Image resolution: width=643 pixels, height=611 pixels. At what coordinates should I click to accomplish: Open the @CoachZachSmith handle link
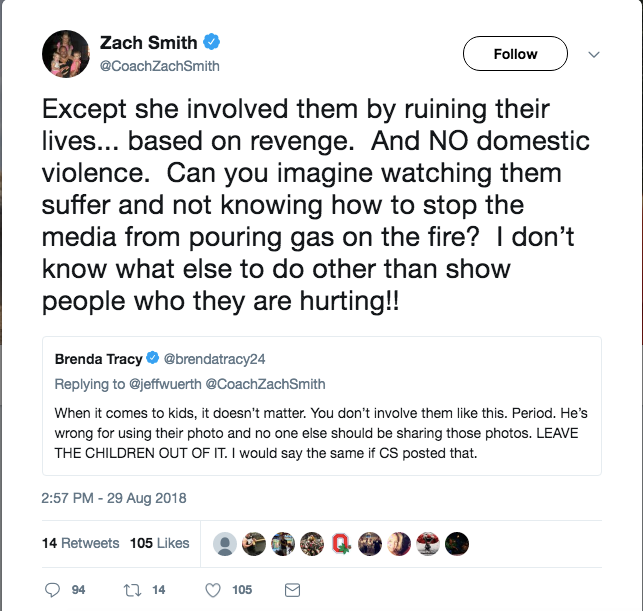(x=159, y=66)
